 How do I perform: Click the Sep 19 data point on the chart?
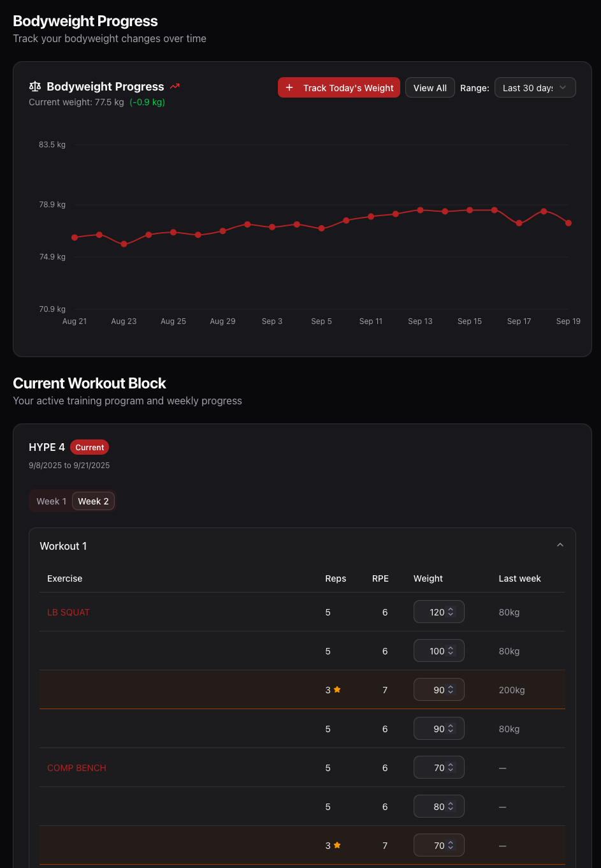click(x=568, y=223)
